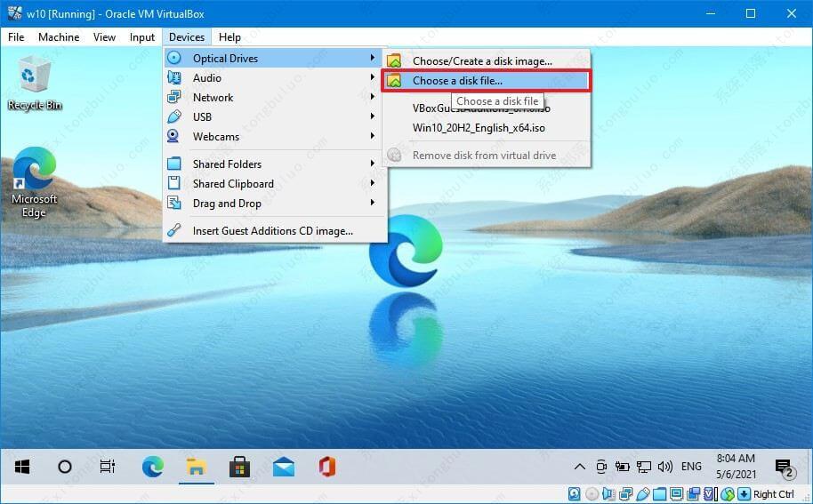This screenshot has height=504, width=813.
Task: Open the Machine menu
Action: click(59, 37)
